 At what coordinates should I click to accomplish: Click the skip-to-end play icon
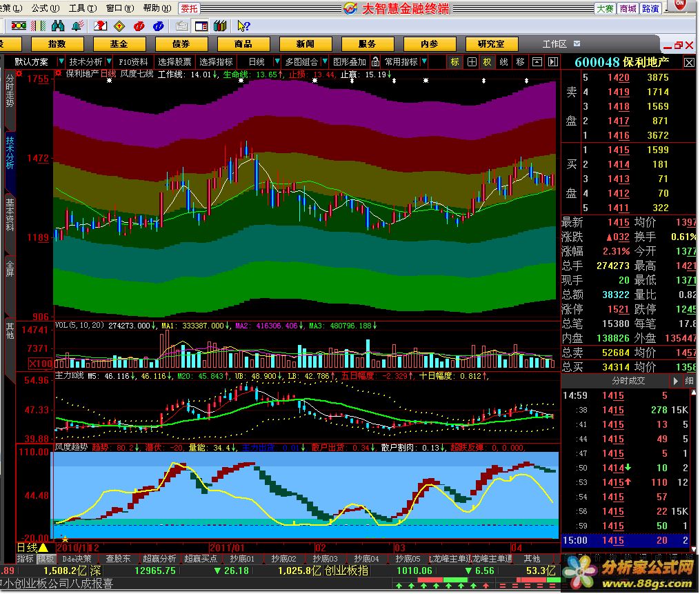click(553, 61)
